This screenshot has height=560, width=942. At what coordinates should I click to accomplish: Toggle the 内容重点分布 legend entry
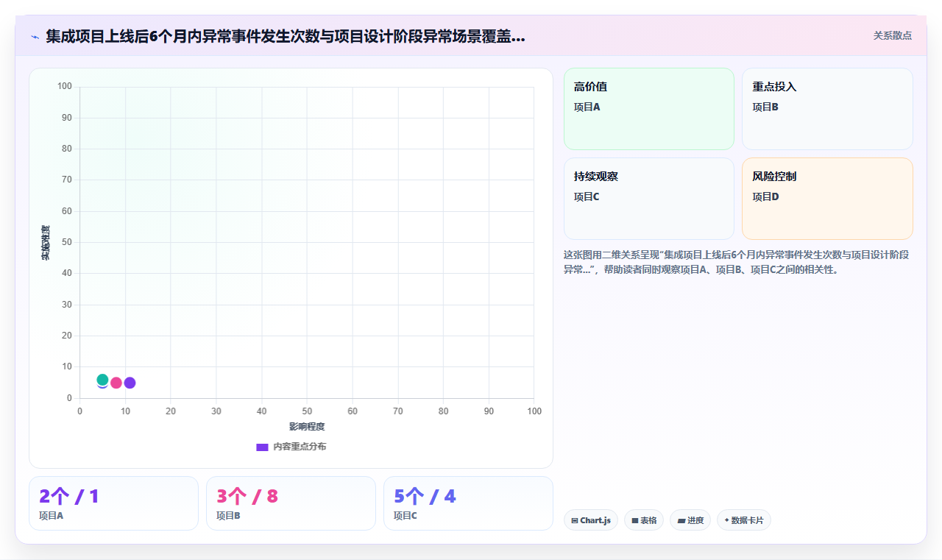291,447
